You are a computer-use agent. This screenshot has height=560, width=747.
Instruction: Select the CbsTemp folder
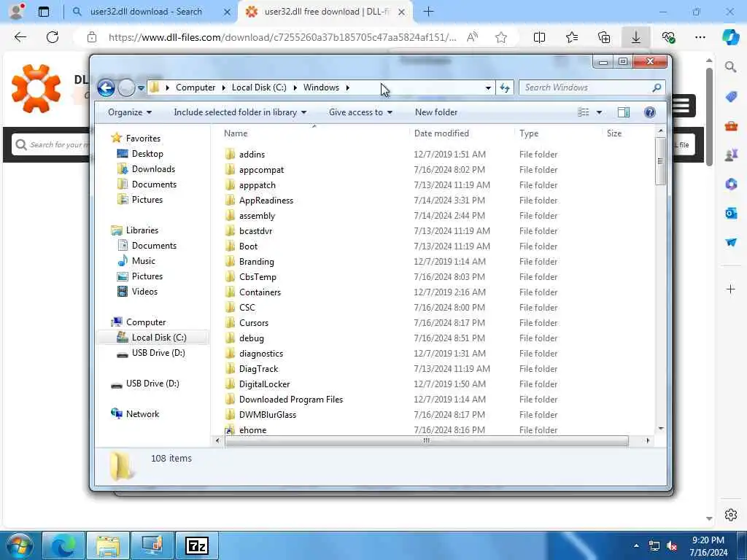click(258, 276)
